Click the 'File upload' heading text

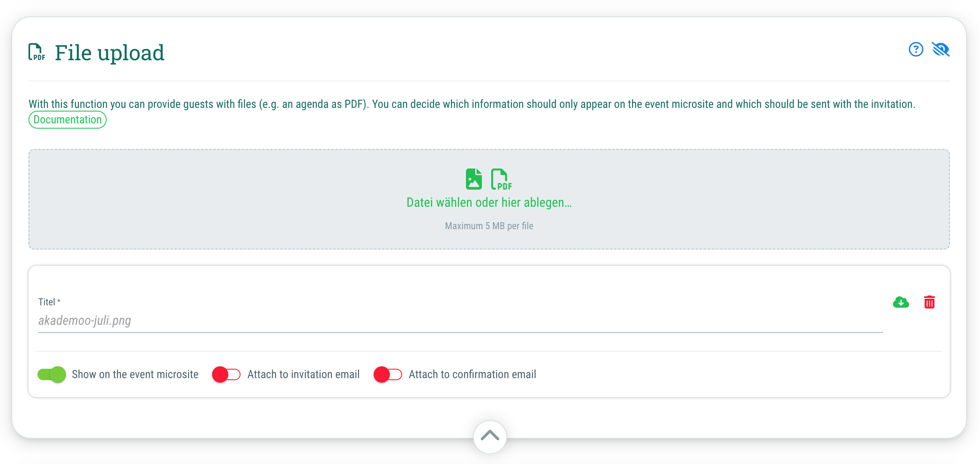coord(109,53)
